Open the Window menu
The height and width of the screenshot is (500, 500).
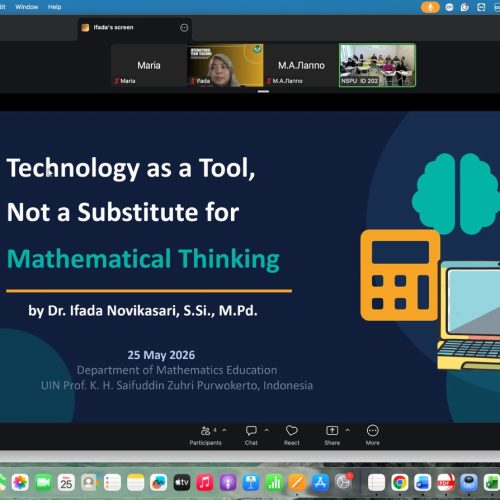click(27, 7)
